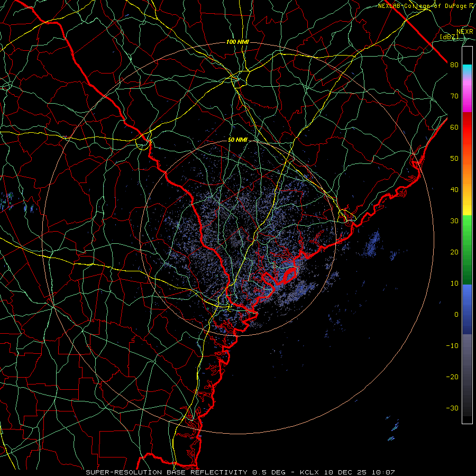
Task: Click the 50 value on the dBZ scale
Action: pyautogui.click(x=454, y=159)
